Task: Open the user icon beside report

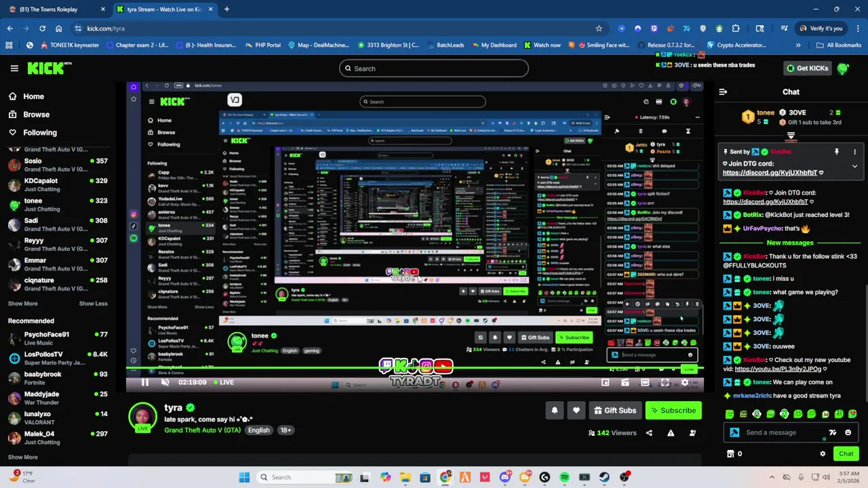Action: [692, 433]
